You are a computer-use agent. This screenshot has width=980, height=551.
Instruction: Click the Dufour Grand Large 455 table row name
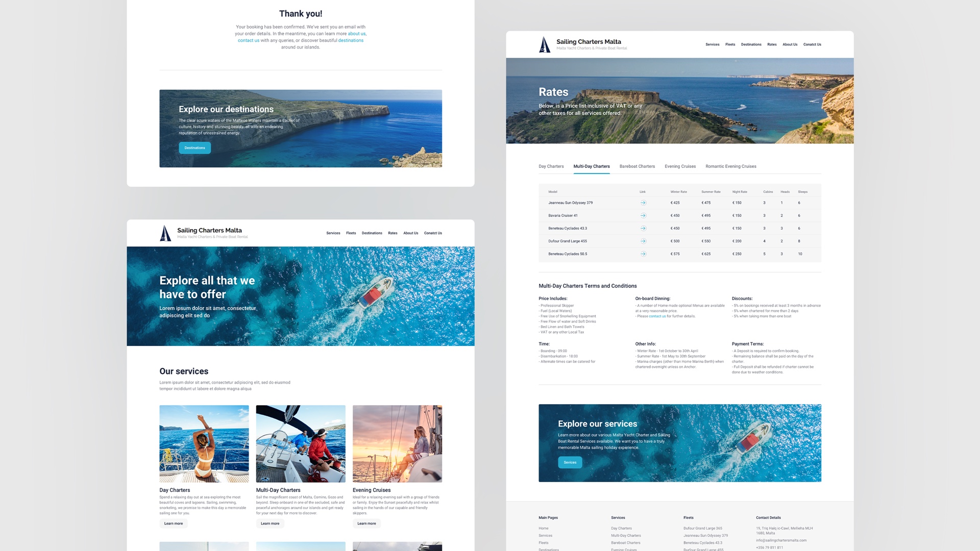click(x=568, y=241)
